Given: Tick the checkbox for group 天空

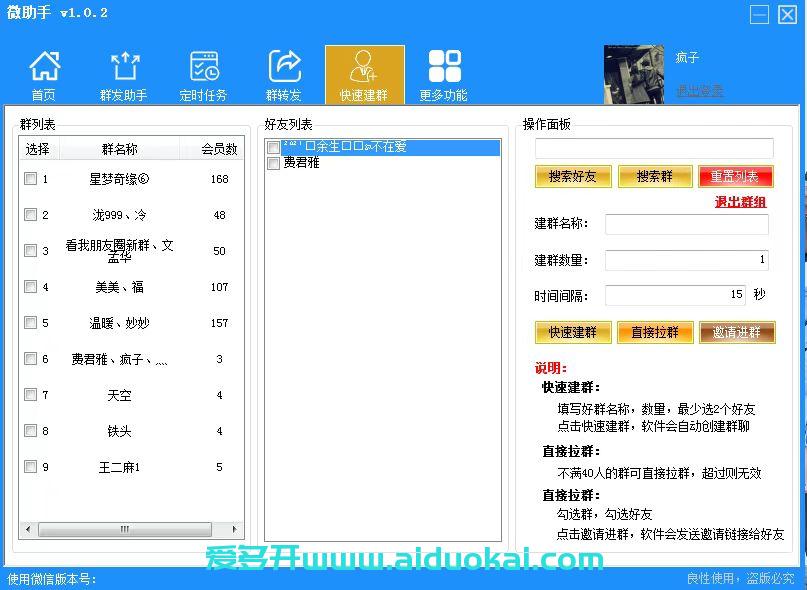Looking at the screenshot, I should (31, 395).
